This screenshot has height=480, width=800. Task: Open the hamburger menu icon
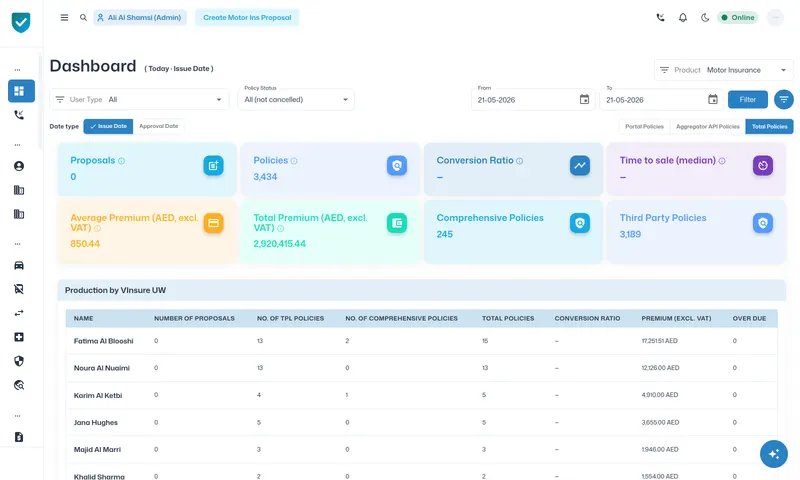coord(64,17)
